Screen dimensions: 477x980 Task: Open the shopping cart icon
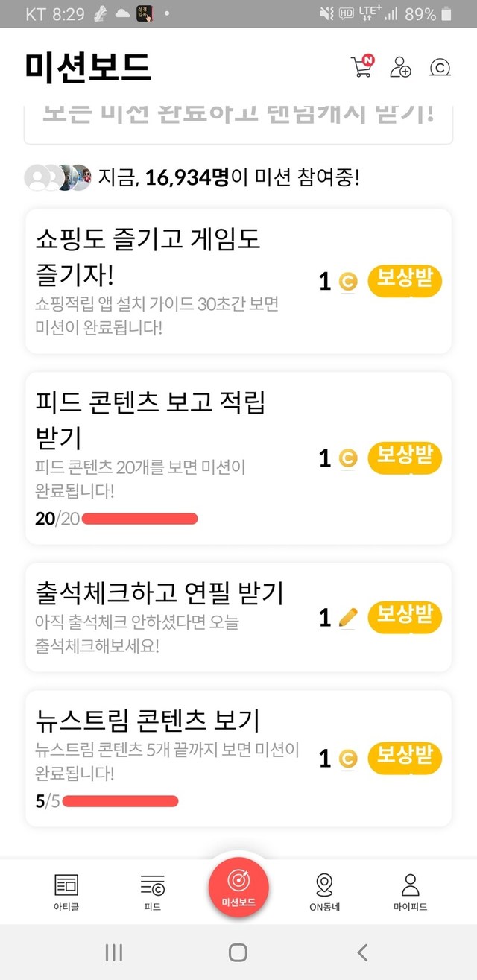[361, 66]
